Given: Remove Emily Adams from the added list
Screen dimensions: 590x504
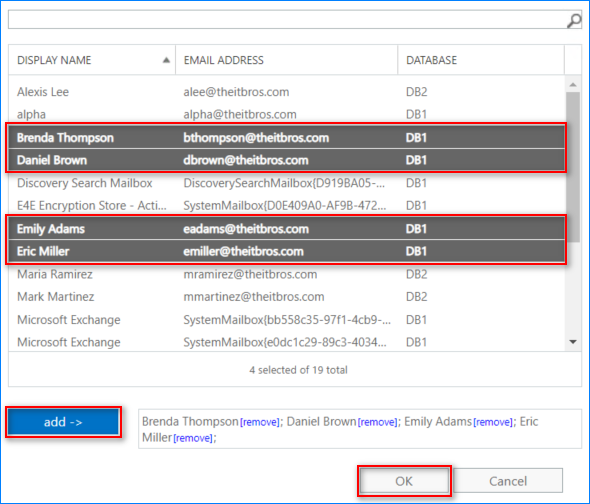Looking at the screenshot, I should [x=493, y=422].
